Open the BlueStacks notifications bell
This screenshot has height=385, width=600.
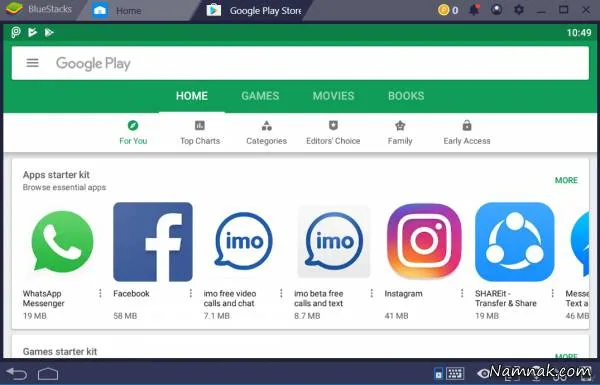point(474,10)
